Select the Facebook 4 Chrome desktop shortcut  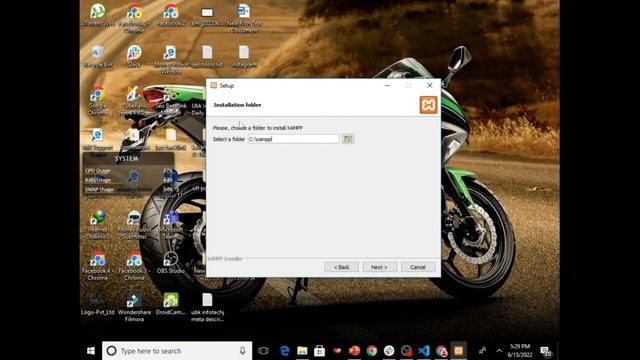click(98, 265)
